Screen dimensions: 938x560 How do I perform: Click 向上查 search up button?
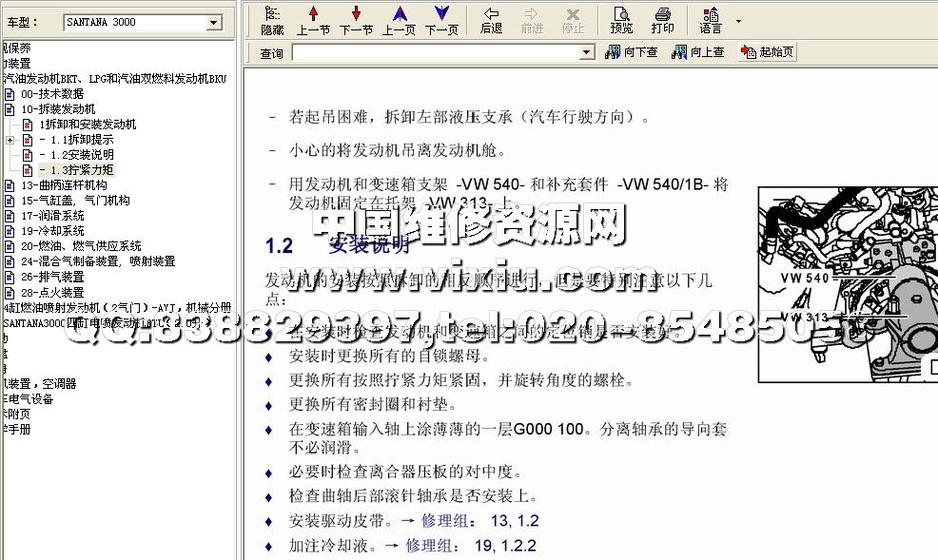pyautogui.click(x=698, y=52)
